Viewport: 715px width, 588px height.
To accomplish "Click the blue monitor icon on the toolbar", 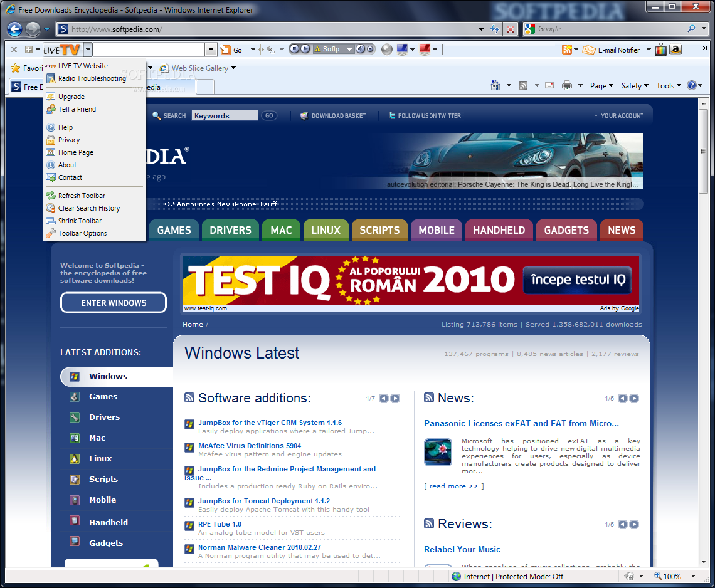I will pos(402,50).
